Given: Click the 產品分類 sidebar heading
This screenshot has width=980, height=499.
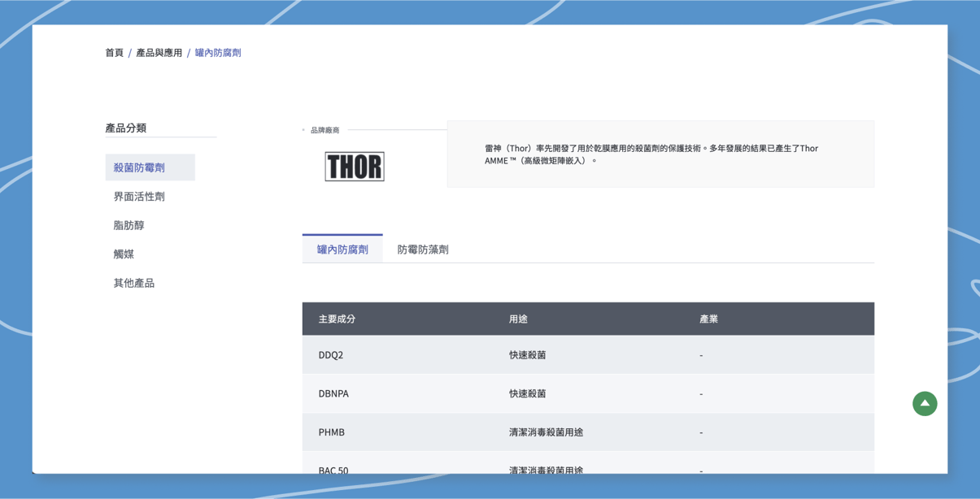Looking at the screenshot, I should (x=126, y=128).
